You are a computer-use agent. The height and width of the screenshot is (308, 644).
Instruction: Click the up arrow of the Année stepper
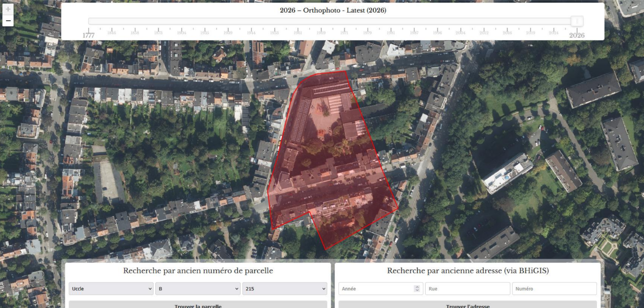pos(417,286)
